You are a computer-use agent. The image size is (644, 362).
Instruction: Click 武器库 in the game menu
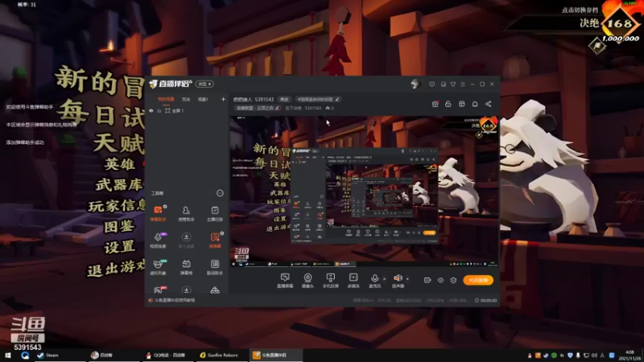click(x=119, y=185)
